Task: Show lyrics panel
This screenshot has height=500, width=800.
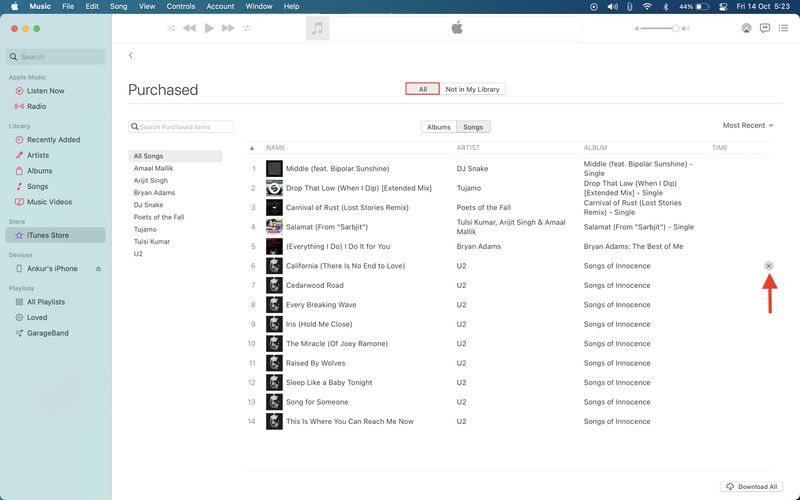Action: [x=765, y=28]
